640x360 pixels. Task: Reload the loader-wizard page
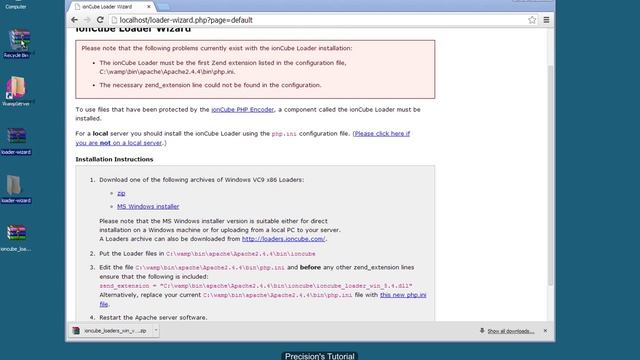click(100, 20)
